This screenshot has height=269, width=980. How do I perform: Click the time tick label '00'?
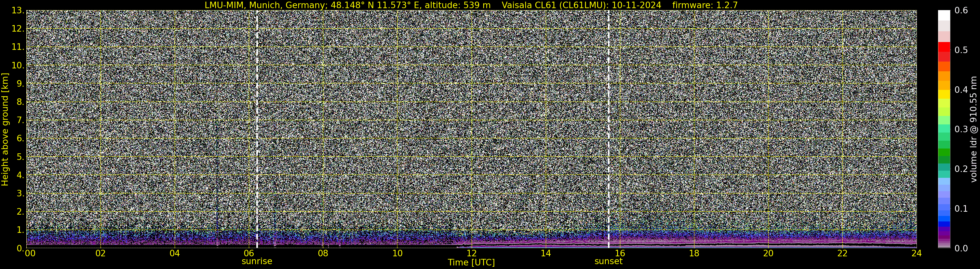(30, 254)
